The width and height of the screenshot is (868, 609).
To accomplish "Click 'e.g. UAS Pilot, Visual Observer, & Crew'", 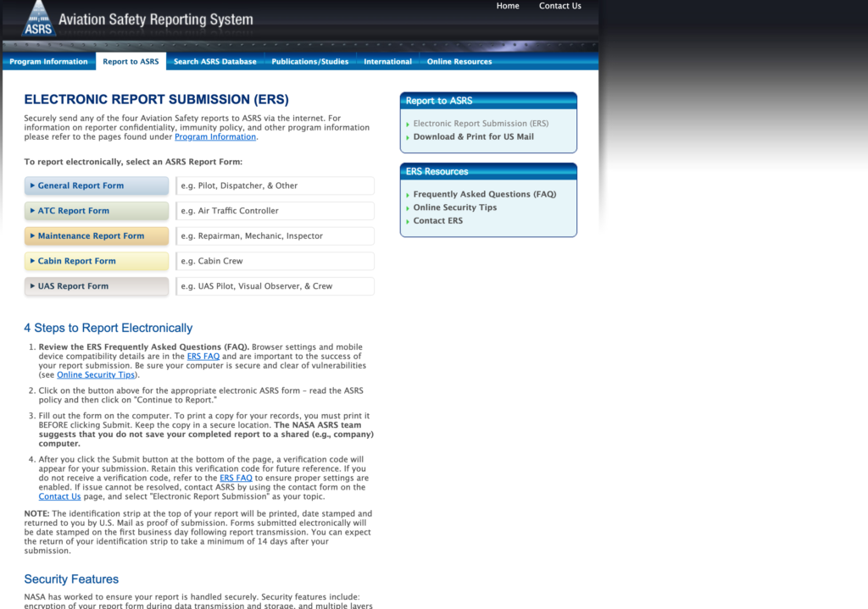I will point(275,286).
